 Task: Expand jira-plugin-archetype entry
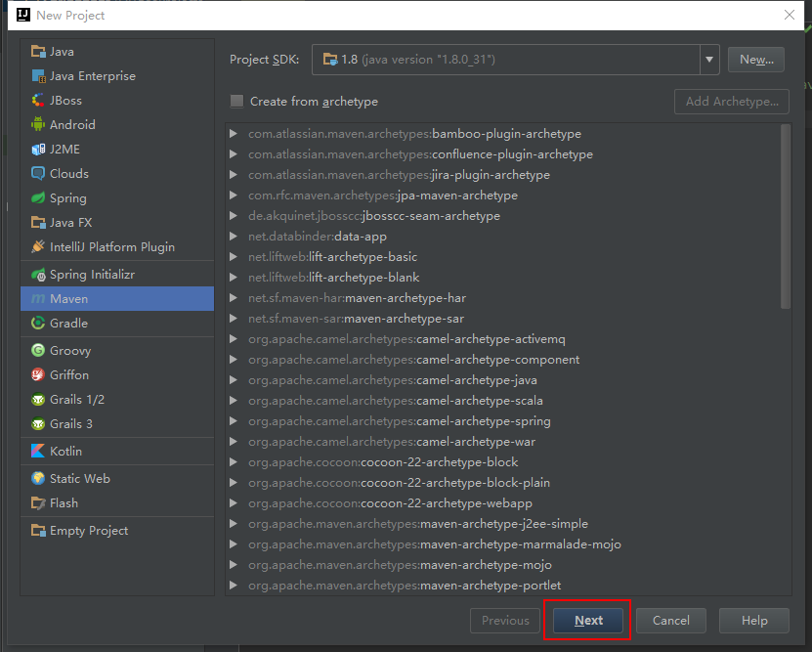[234, 175]
